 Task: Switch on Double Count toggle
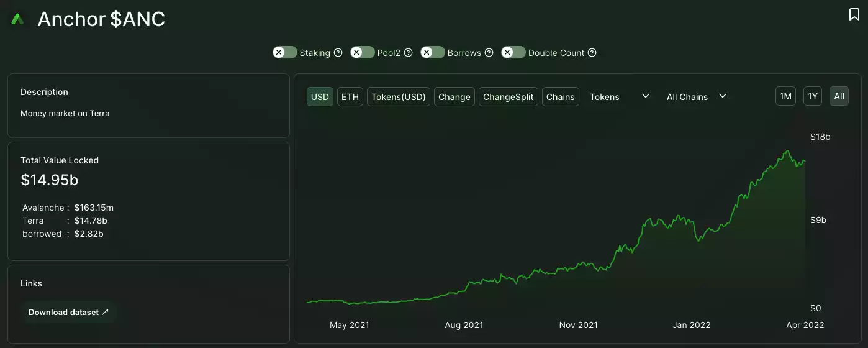pos(513,53)
